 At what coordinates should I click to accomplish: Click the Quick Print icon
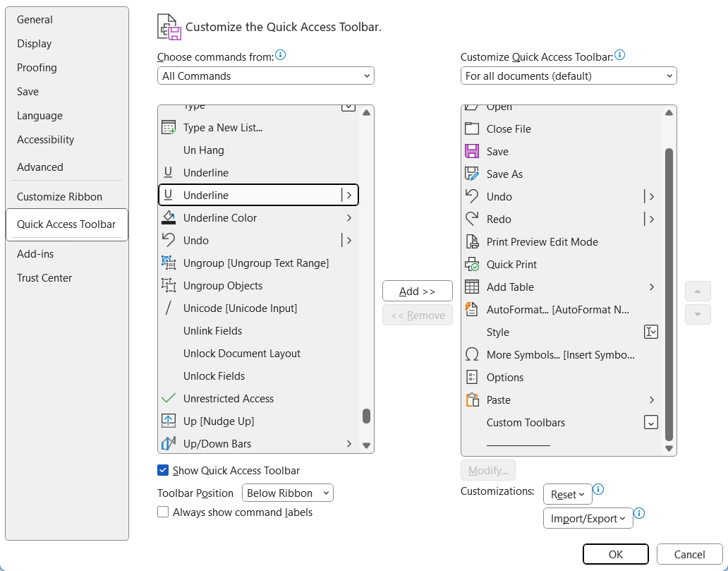click(471, 264)
